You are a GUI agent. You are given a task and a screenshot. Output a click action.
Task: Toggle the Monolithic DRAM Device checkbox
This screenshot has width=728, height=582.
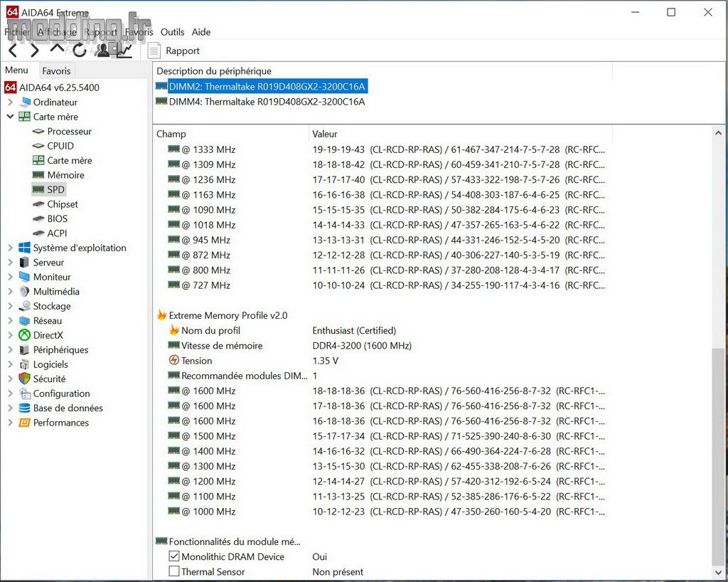[x=174, y=556]
